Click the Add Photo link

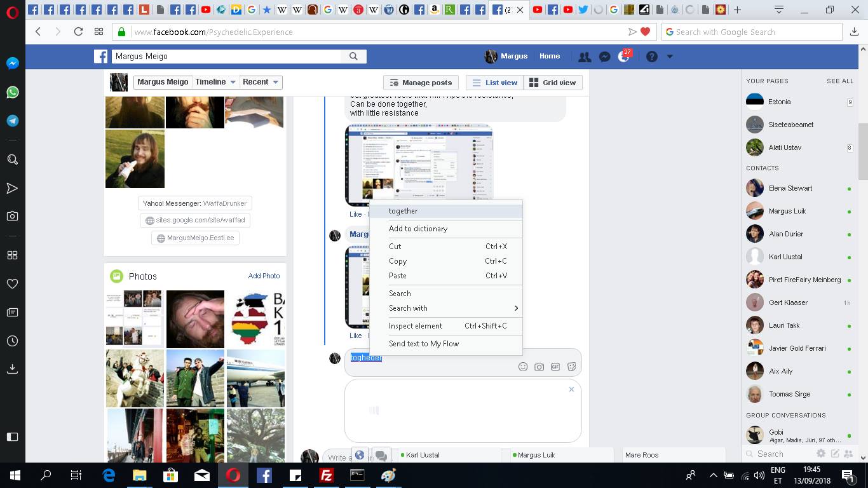click(264, 276)
